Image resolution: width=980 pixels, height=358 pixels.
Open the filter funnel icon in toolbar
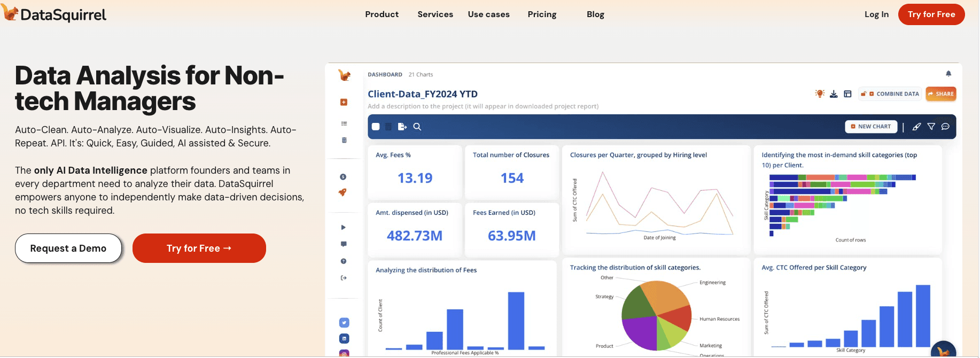click(x=931, y=127)
